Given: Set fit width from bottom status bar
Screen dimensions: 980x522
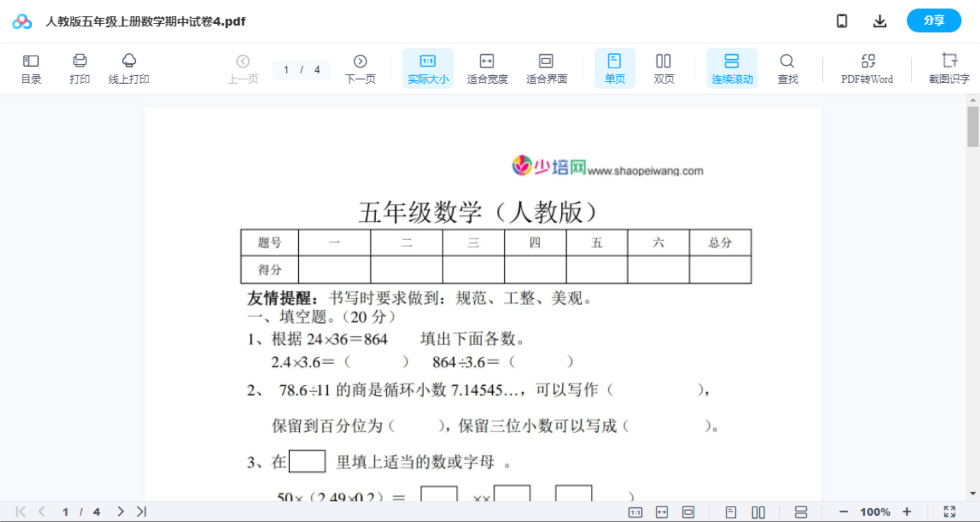Looking at the screenshot, I should 662,512.
